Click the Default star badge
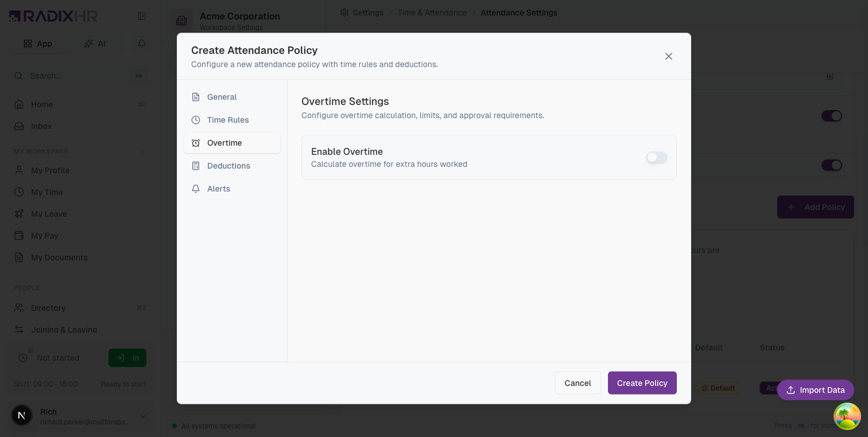This screenshot has width=868, height=437. 718,388
